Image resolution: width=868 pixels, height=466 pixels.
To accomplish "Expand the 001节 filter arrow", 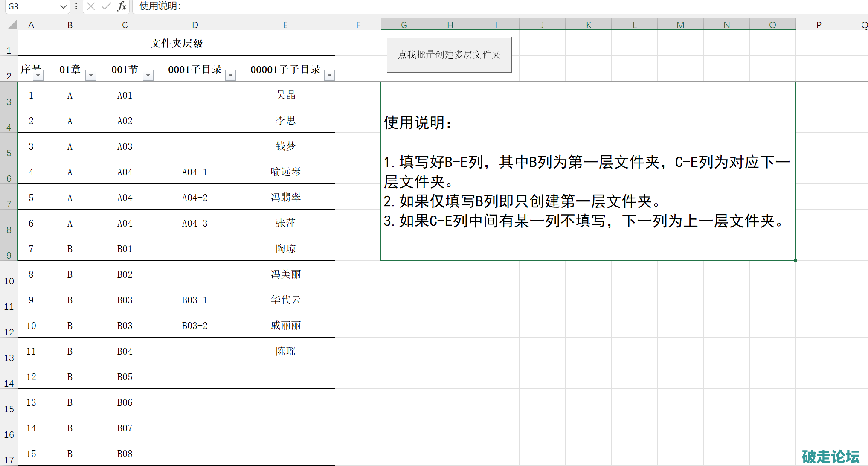I will point(148,76).
